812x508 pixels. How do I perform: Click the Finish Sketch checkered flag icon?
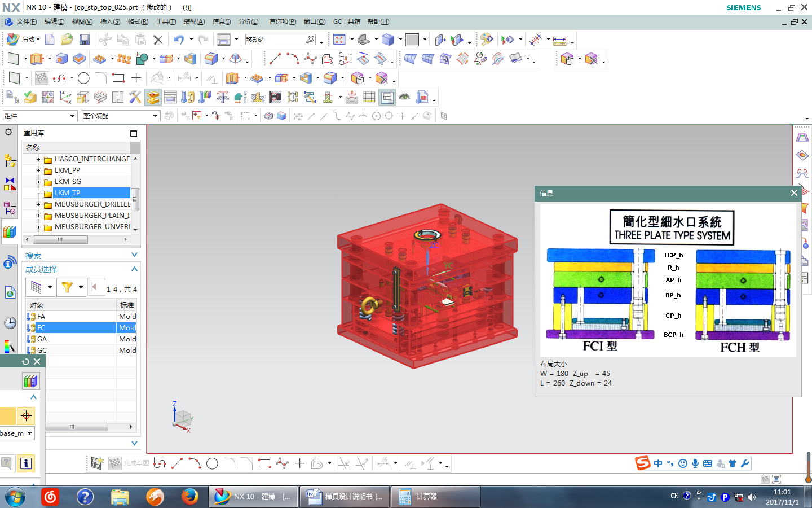pyautogui.click(x=42, y=78)
